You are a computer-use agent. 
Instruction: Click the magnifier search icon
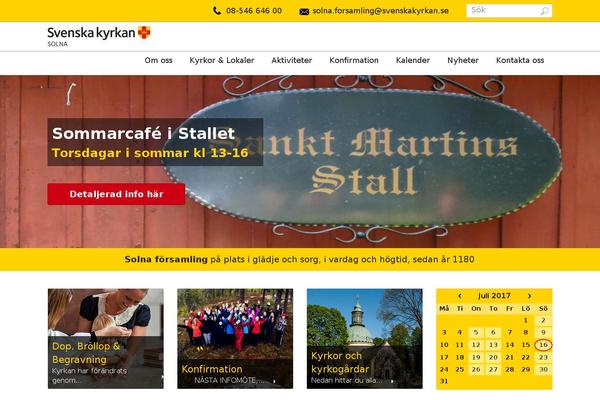[x=545, y=11]
